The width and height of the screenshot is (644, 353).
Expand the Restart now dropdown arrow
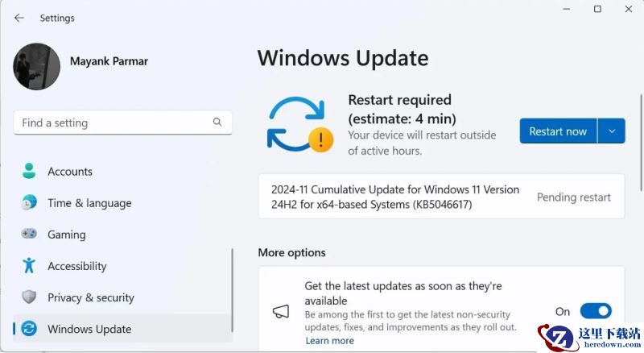click(x=612, y=131)
